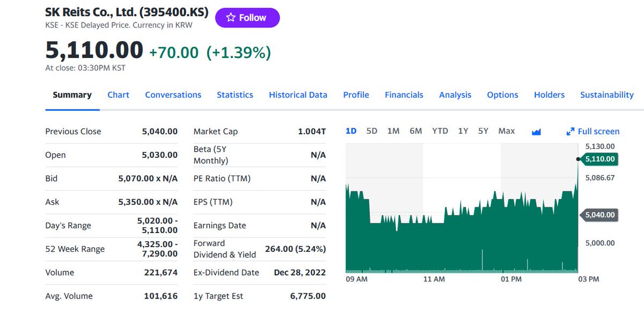Screen dimensions: 644x326
Task: Select the 1D chart range
Action: point(351,131)
